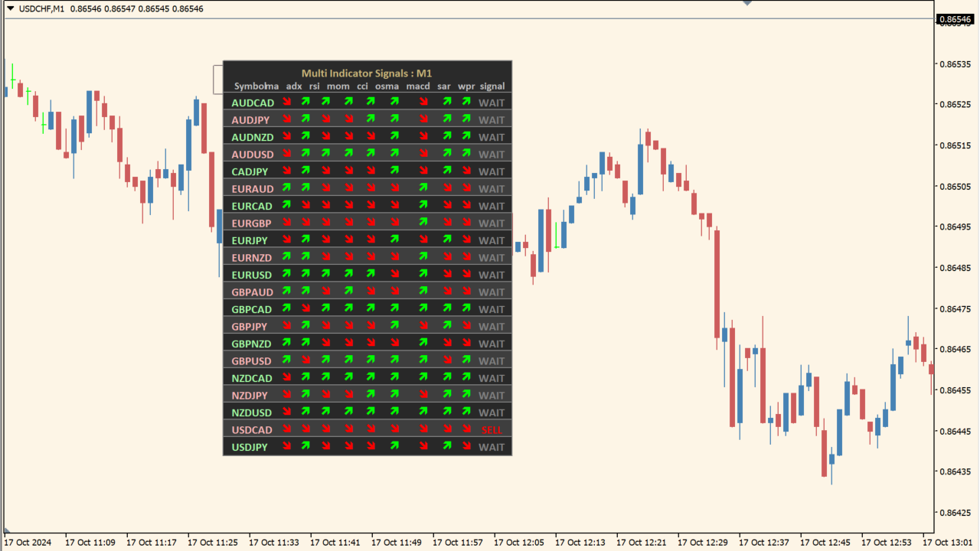Click the adx down arrow in GBPCAD row
The height and width of the screenshot is (551, 980).
point(305,308)
